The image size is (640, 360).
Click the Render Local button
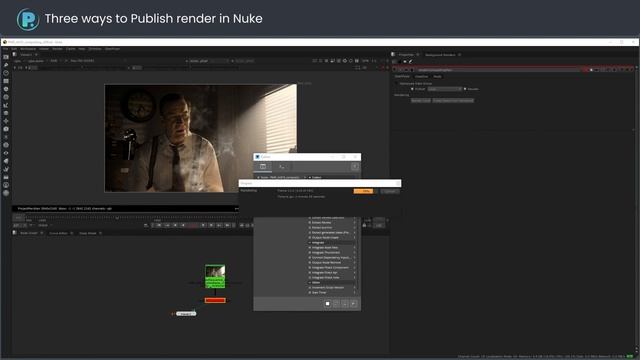tap(421, 100)
